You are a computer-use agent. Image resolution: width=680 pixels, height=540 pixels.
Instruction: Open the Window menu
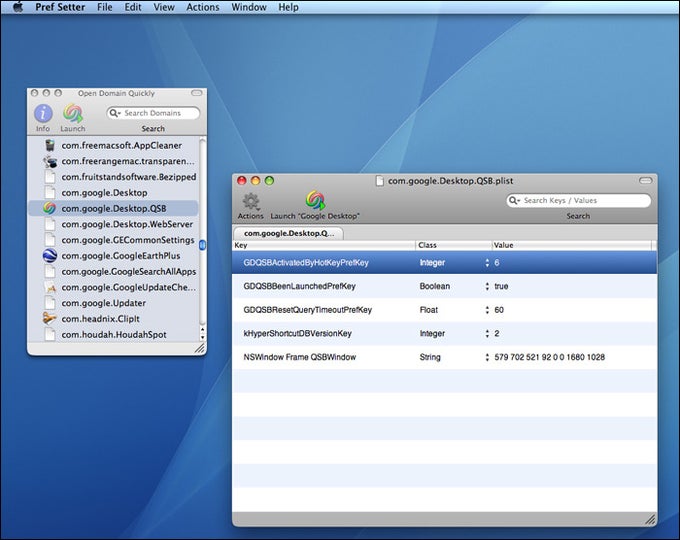click(248, 7)
